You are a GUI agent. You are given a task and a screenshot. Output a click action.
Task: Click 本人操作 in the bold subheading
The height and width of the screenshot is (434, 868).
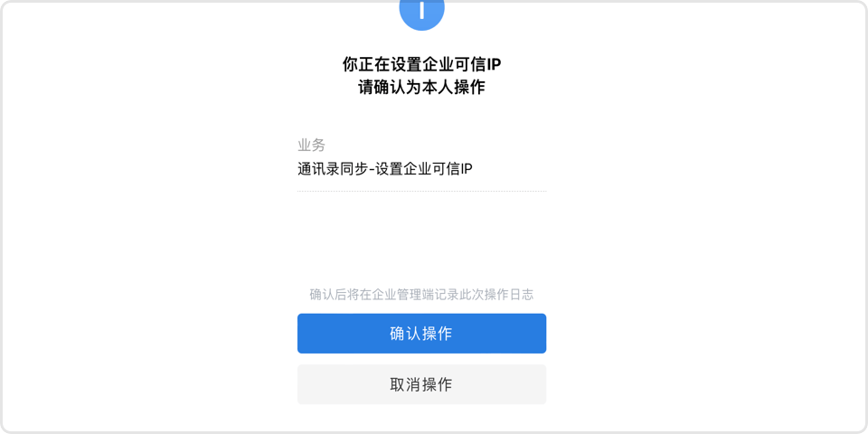pyautogui.click(x=453, y=88)
